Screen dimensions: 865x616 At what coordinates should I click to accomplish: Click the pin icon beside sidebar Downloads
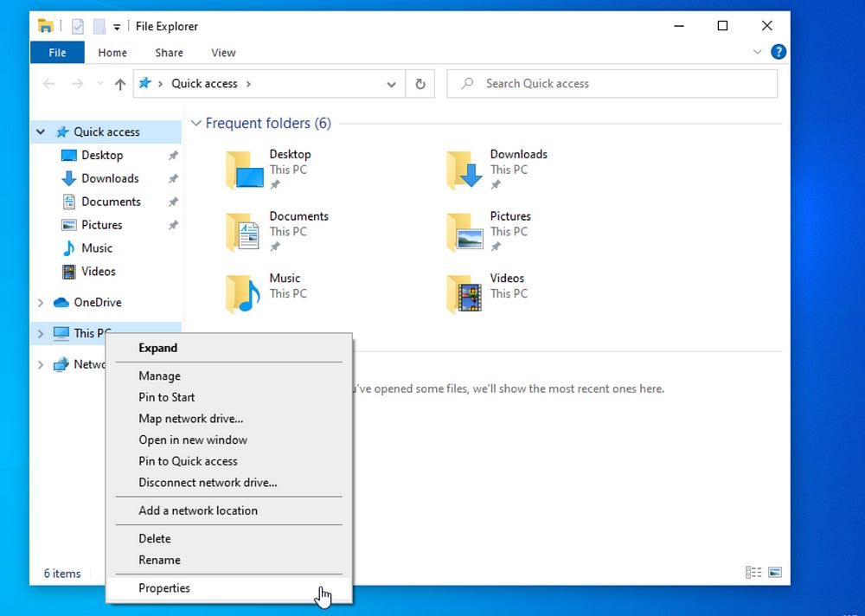point(173,179)
